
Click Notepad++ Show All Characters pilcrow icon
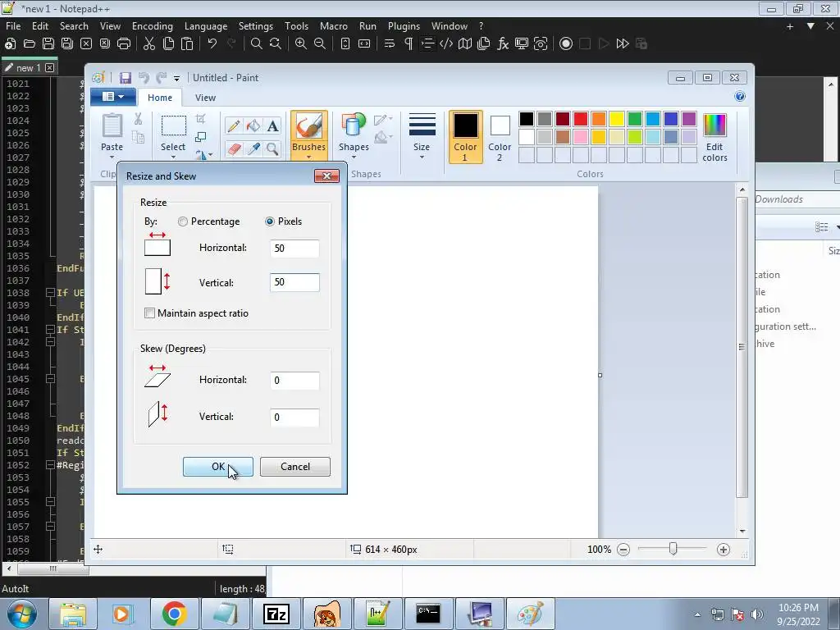[x=409, y=44]
